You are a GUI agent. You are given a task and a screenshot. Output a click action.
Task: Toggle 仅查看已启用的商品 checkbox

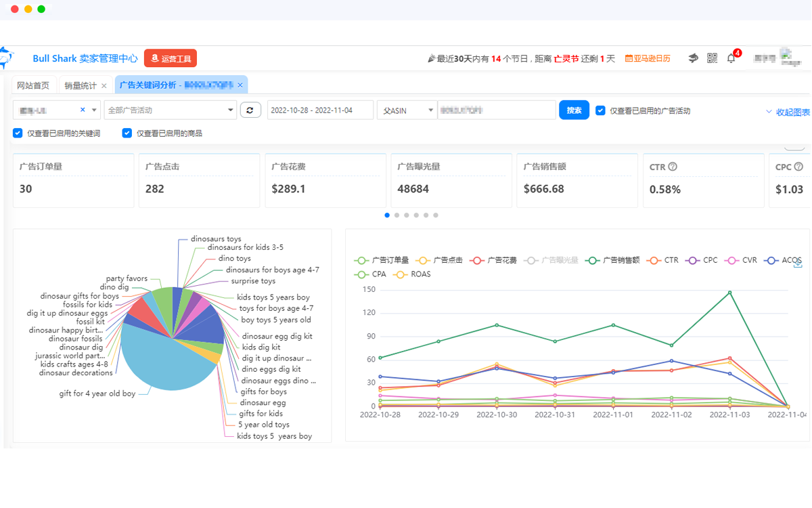pyautogui.click(x=127, y=133)
